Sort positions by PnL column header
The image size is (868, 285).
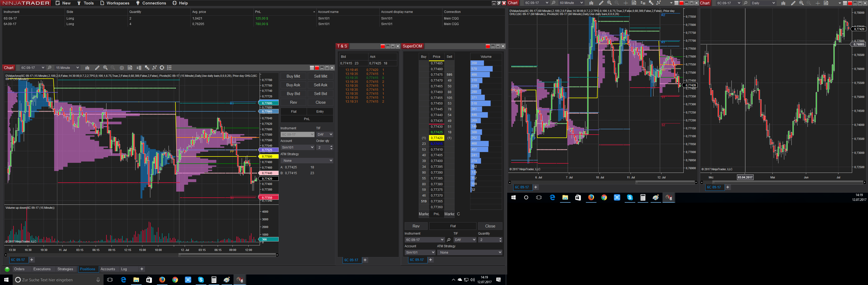click(x=285, y=12)
